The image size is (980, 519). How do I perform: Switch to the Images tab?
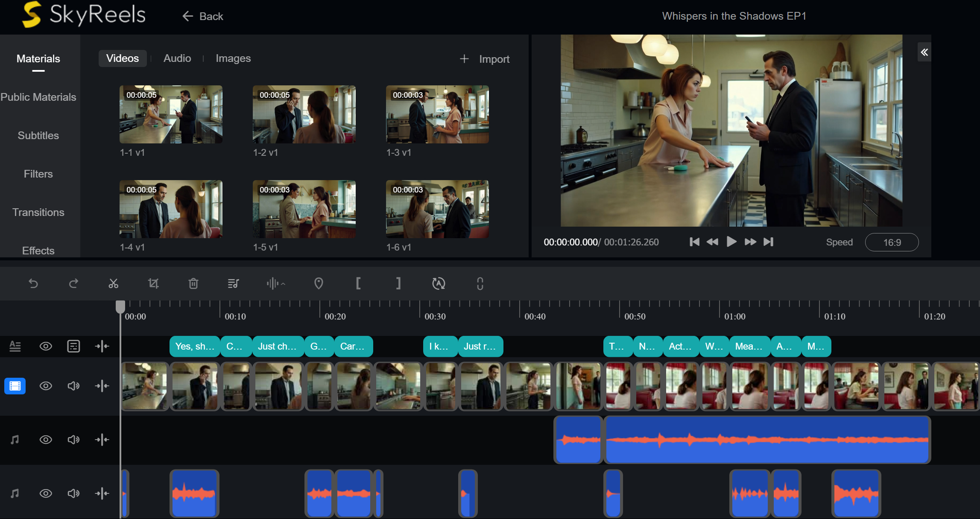pos(233,58)
